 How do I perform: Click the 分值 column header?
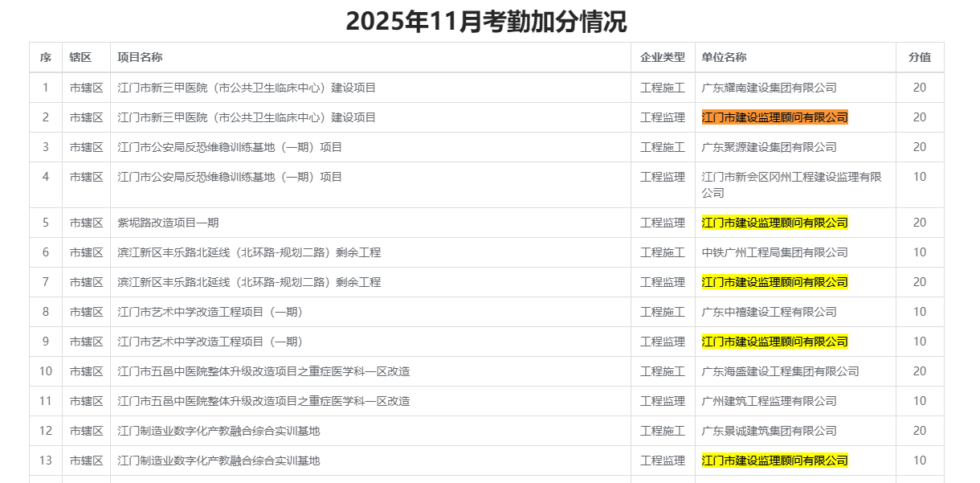pos(919,57)
